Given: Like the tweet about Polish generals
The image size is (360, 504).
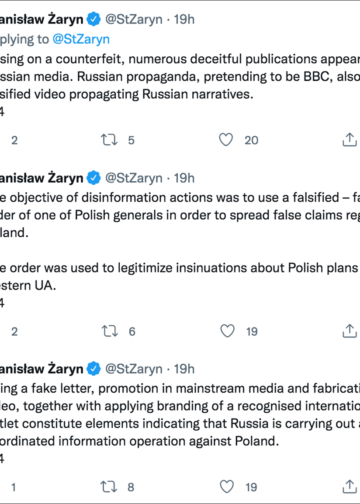Looking at the screenshot, I should (x=227, y=331).
